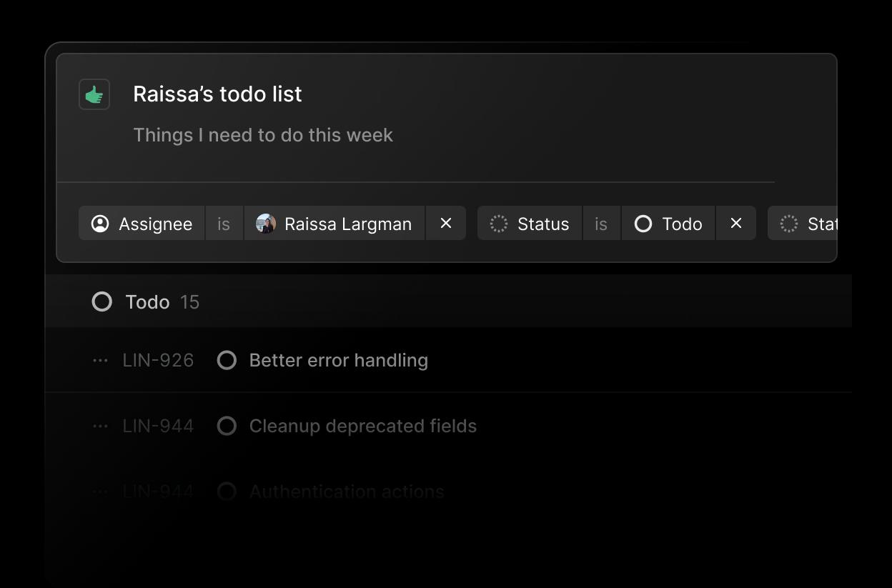The height and width of the screenshot is (588, 892).
Task: Open the 'is' operator dropdown on the Status filter
Action: [601, 224]
